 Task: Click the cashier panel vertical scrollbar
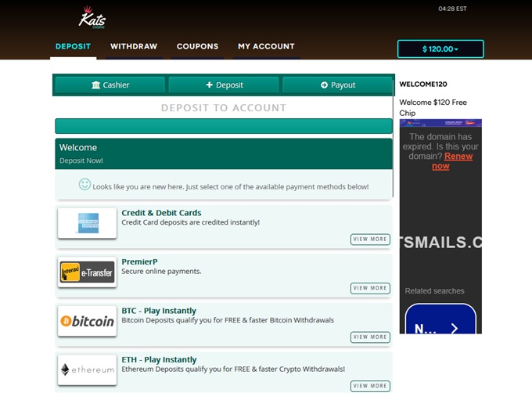tap(394, 139)
